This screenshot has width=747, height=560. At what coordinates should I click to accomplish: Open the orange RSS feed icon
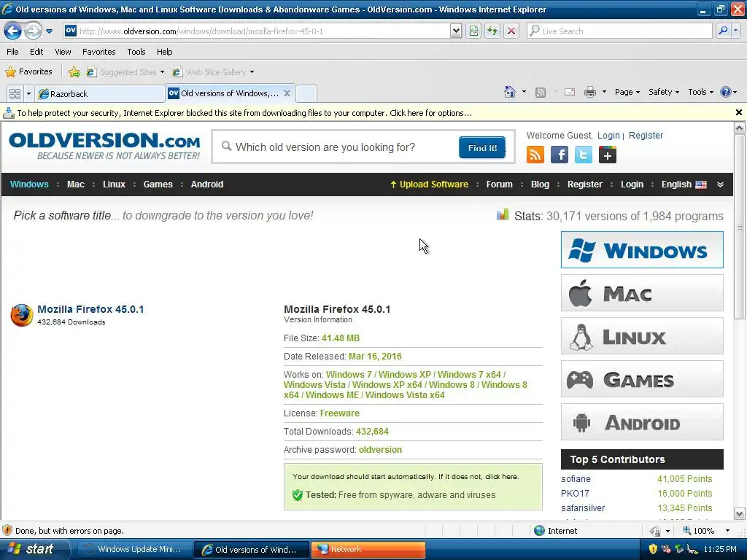535,155
